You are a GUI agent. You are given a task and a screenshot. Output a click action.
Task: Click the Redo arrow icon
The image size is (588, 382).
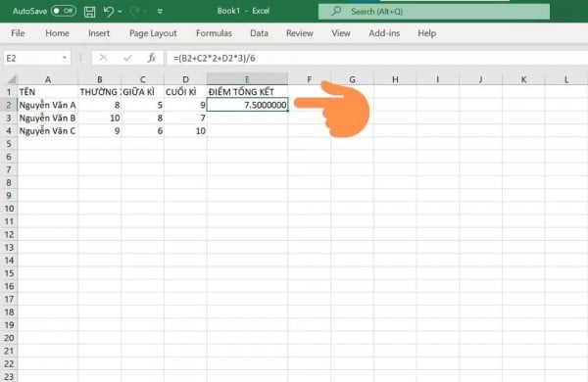134,12
